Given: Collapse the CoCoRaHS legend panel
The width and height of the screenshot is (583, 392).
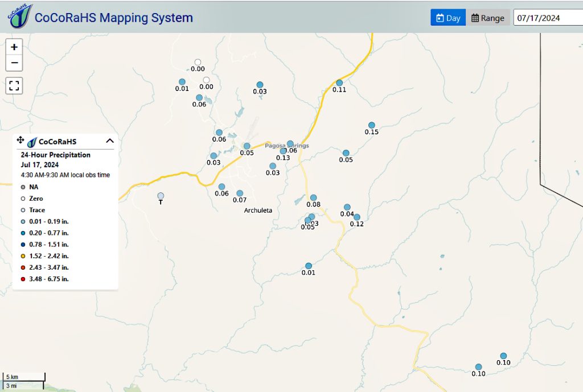Looking at the screenshot, I should [110, 141].
